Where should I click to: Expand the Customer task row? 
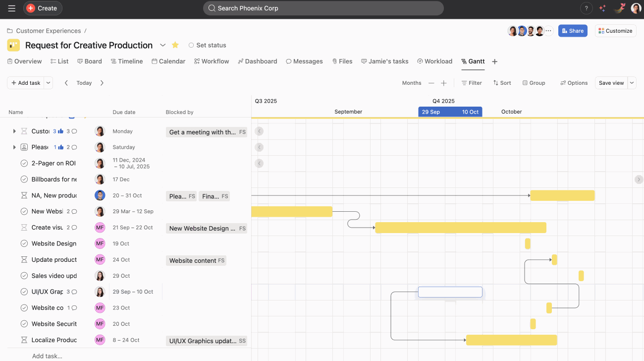[x=14, y=131]
